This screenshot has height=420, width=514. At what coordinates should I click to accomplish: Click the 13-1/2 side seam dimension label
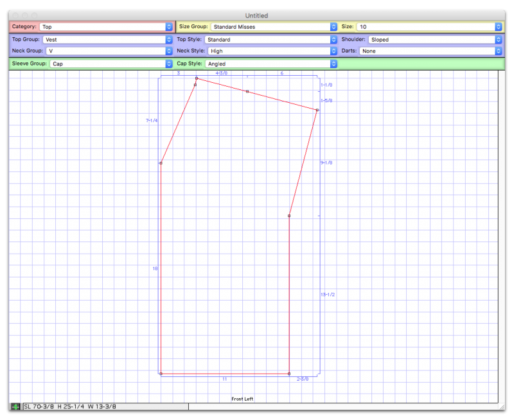click(x=328, y=295)
